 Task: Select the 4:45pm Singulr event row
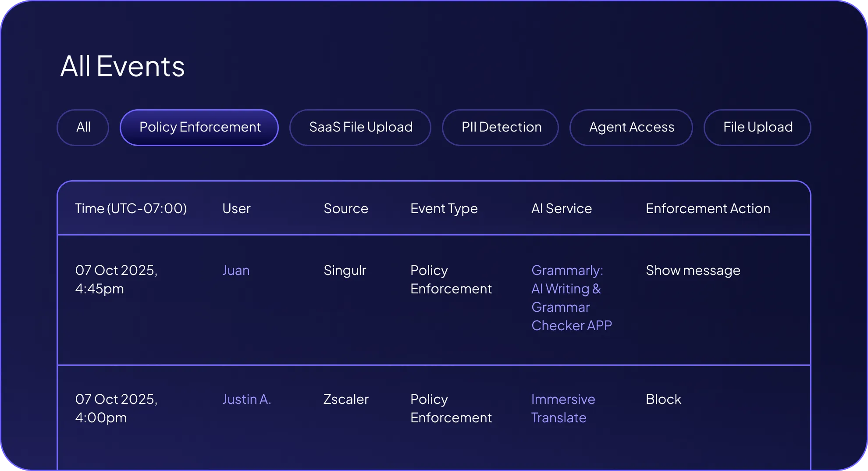point(434,298)
